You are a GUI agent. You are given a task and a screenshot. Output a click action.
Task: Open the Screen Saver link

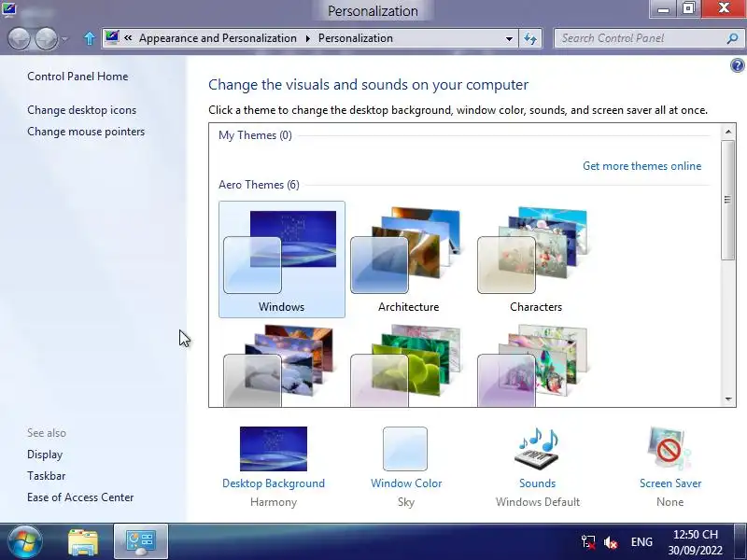pyautogui.click(x=670, y=483)
